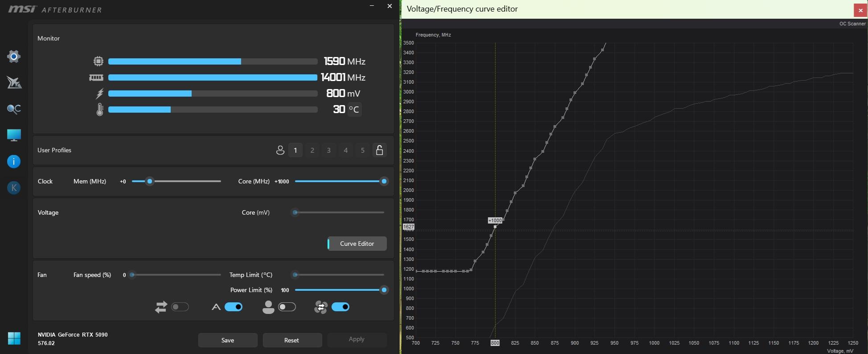Click OC Scanner in the curve editor
The height and width of the screenshot is (354, 868).
852,24
